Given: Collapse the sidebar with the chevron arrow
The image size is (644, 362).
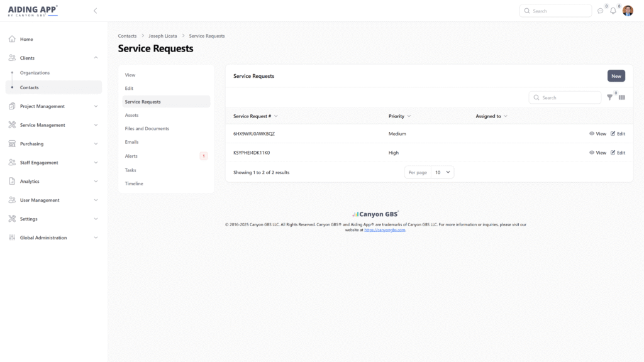Looking at the screenshot, I should 95,11.
